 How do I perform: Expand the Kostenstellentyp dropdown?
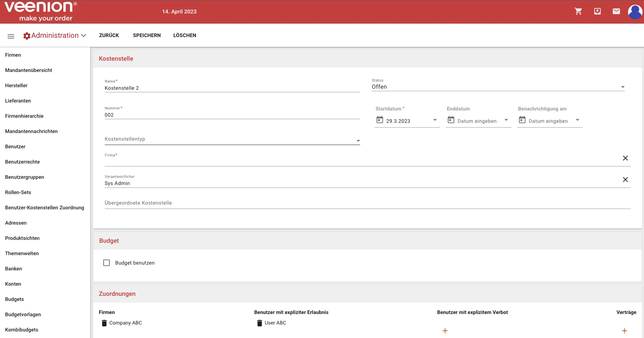point(232,140)
